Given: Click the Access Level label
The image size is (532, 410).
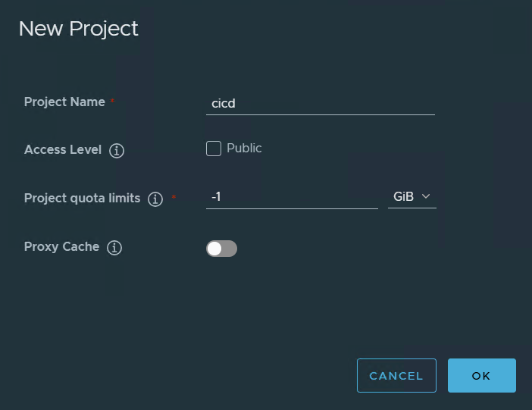Looking at the screenshot, I should click(x=63, y=150).
